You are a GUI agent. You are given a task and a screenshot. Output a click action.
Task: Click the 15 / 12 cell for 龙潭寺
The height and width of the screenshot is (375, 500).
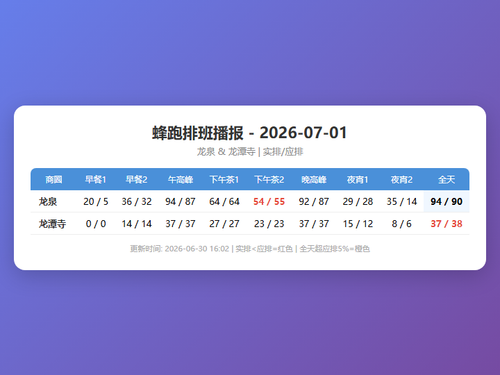coord(358,224)
